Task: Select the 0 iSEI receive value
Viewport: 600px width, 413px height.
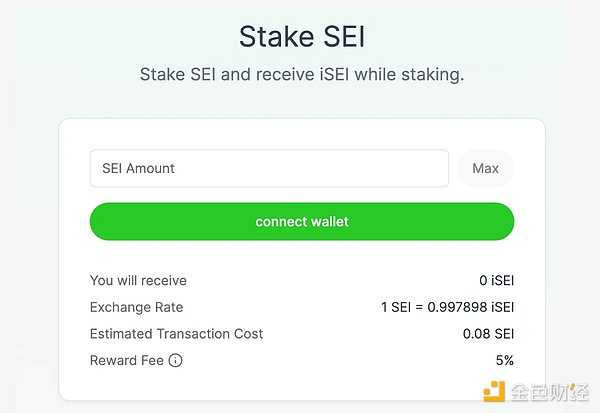Action: point(496,281)
